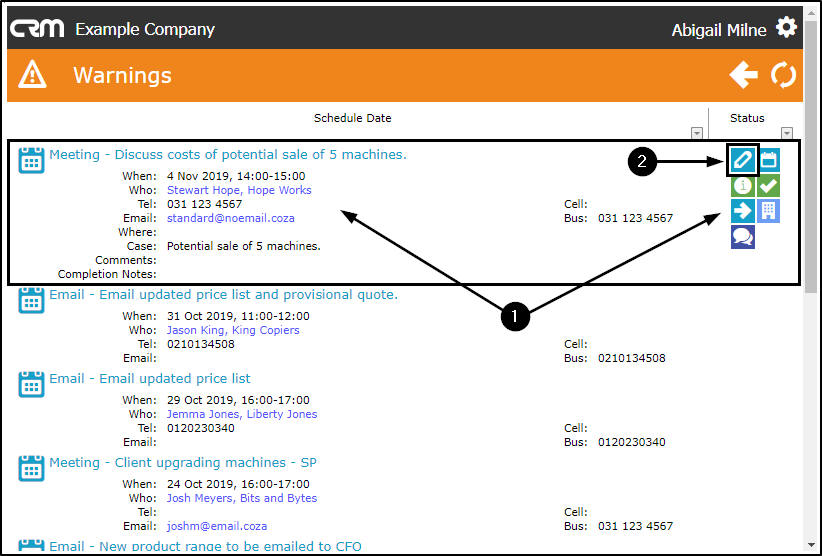
Task: Open the 'Meeting - Discuss costs of potential sale' link
Action: (x=228, y=155)
